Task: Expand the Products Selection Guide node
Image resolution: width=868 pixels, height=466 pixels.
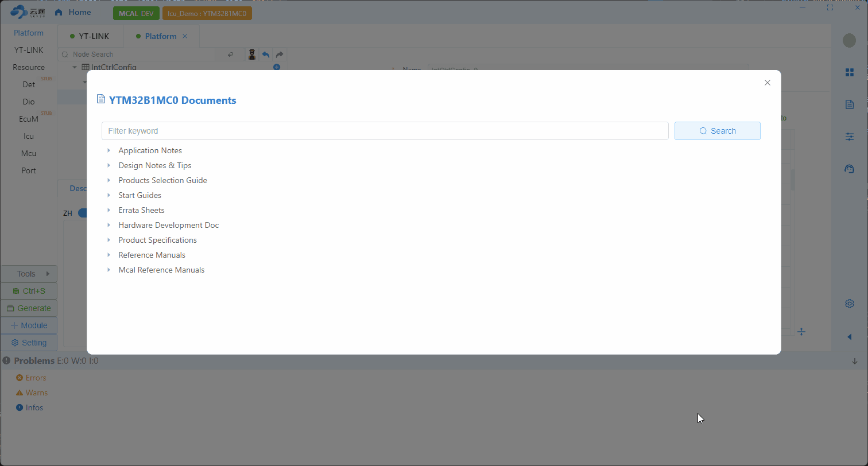Action: click(x=108, y=180)
